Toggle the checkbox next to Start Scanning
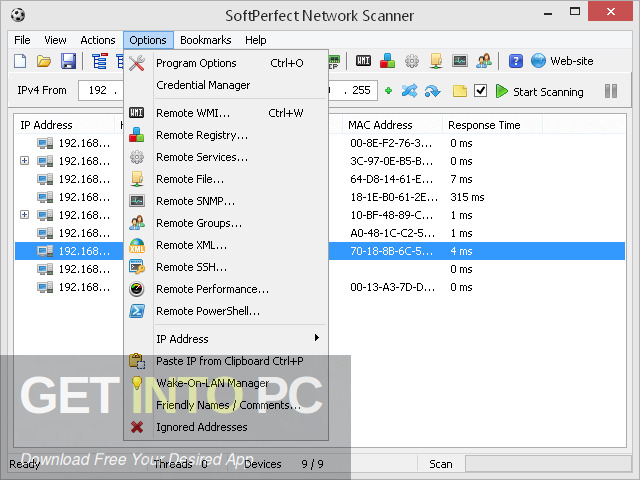Screen dimensions: 640x480 click(480, 90)
